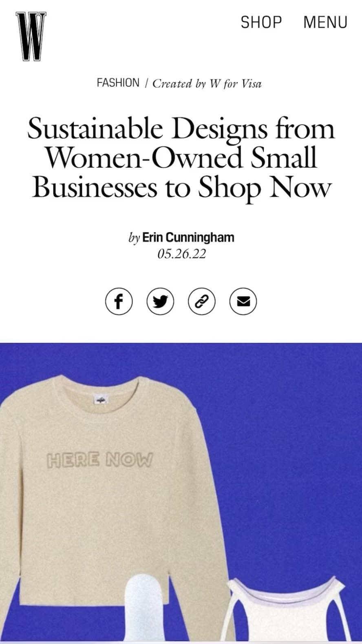Click the small neck label inside the sweater

[x=100, y=400]
